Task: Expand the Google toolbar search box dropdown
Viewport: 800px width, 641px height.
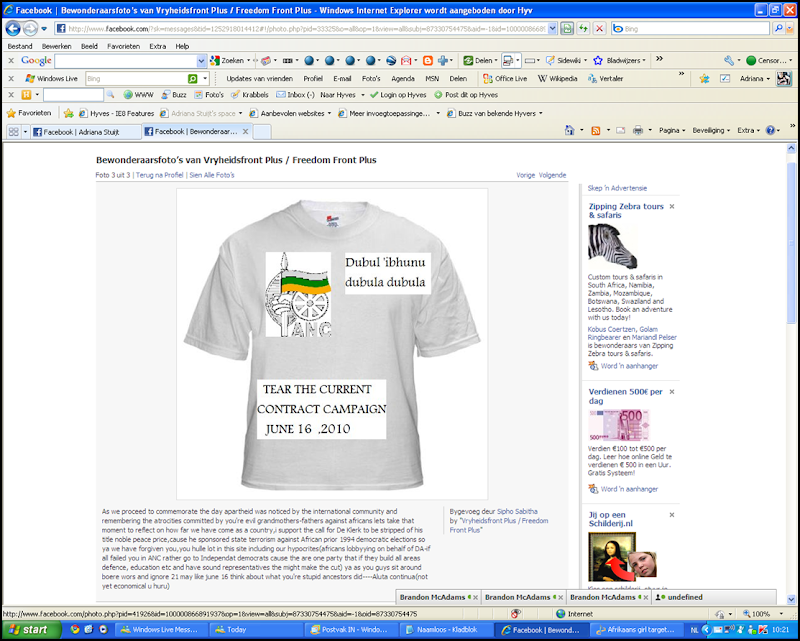Action: (x=201, y=61)
